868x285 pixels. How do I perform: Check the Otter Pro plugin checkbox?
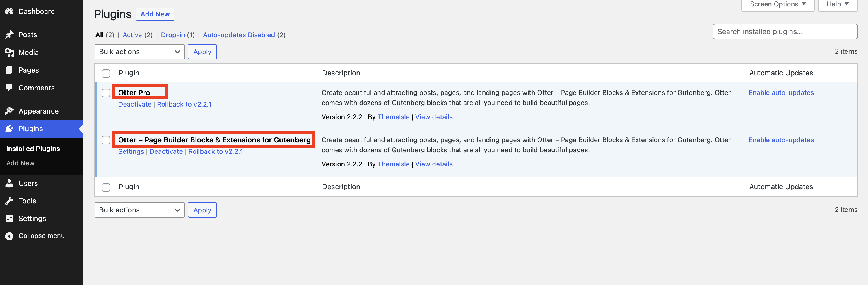pyautogui.click(x=106, y=93)
